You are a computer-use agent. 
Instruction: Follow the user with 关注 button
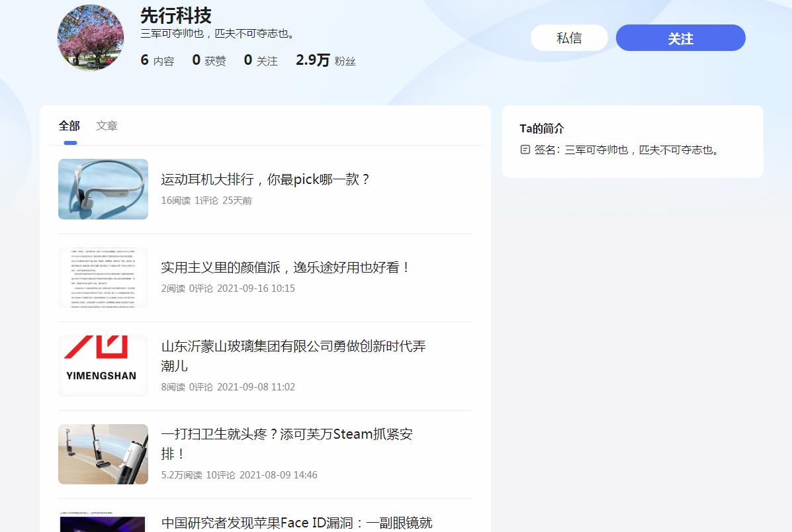(x=680, y=38)
